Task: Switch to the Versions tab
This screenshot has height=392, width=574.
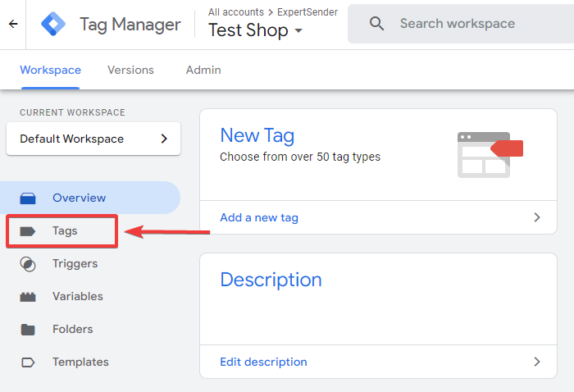Action: [130, 70]
